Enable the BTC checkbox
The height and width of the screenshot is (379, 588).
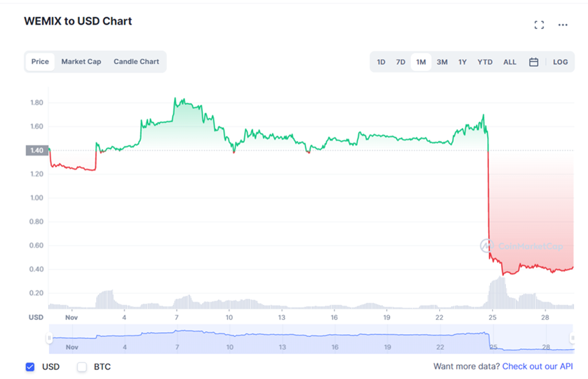82,367
